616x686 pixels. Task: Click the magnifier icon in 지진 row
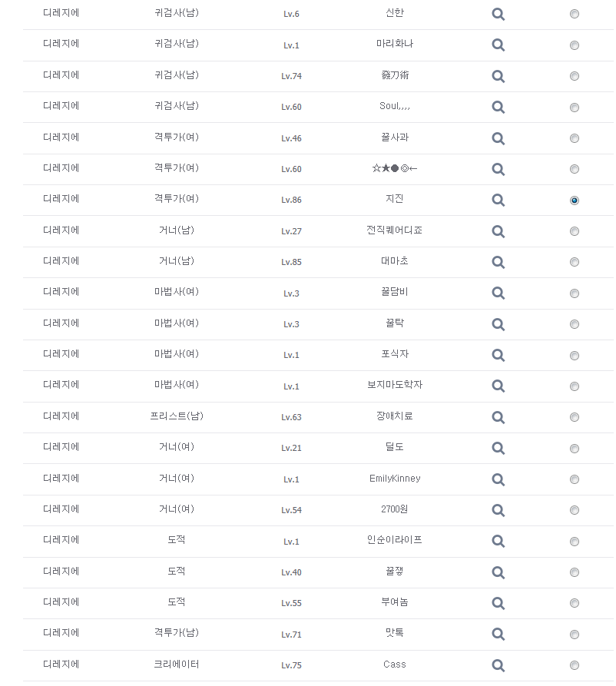pyautogui.click(x=498, y=200)
